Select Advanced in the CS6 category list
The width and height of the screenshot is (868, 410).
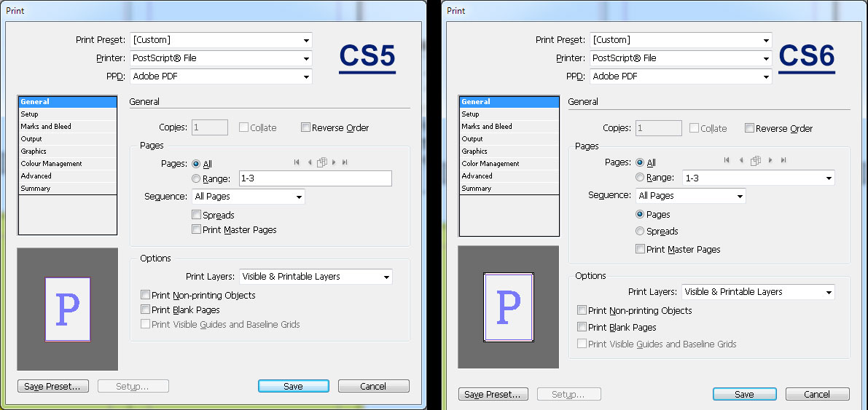508,176
